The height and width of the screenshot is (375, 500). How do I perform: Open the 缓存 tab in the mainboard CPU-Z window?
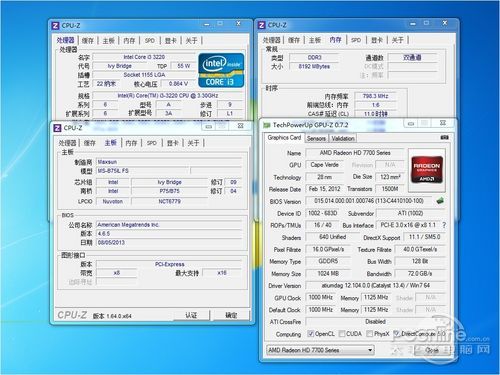click(90, 143)
